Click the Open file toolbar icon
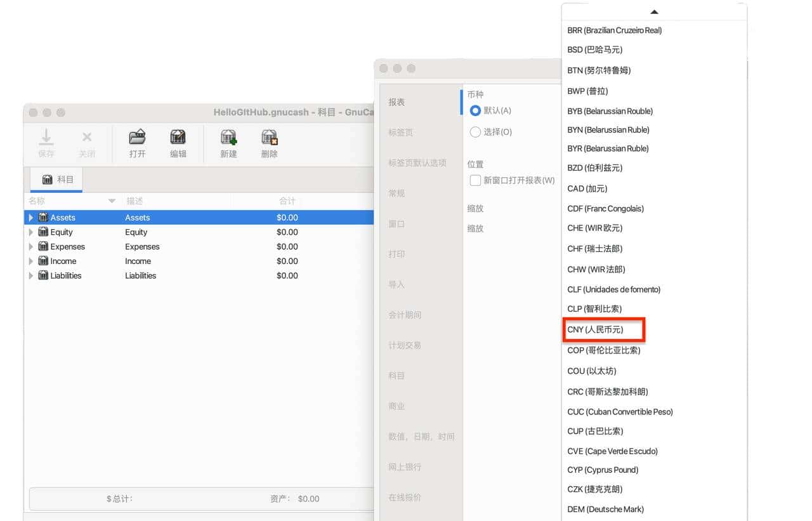Screen dimensions: 812x521 point(137,137)
